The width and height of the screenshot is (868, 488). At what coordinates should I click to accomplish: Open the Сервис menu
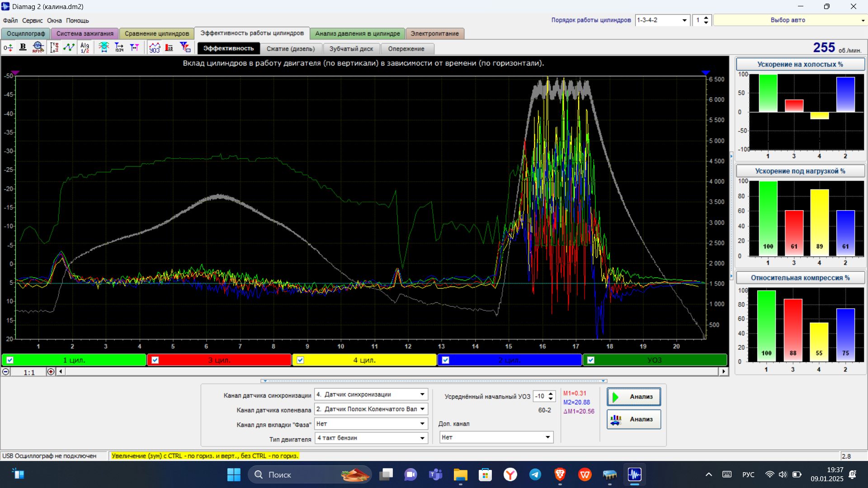(x=32, y=20)
